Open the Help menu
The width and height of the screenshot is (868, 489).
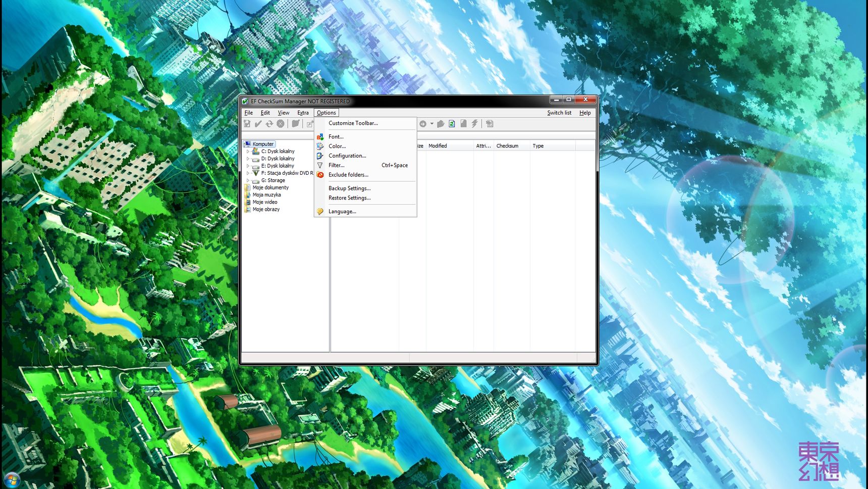585,113
